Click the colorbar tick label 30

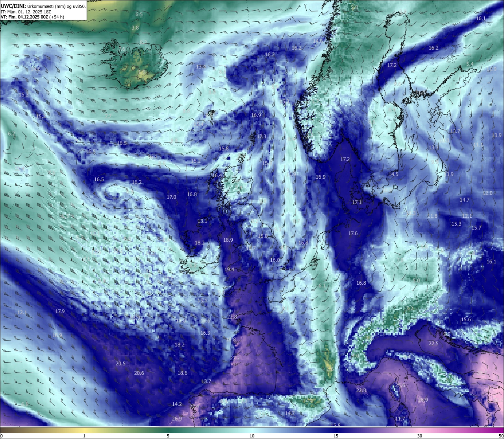(420, 436)
